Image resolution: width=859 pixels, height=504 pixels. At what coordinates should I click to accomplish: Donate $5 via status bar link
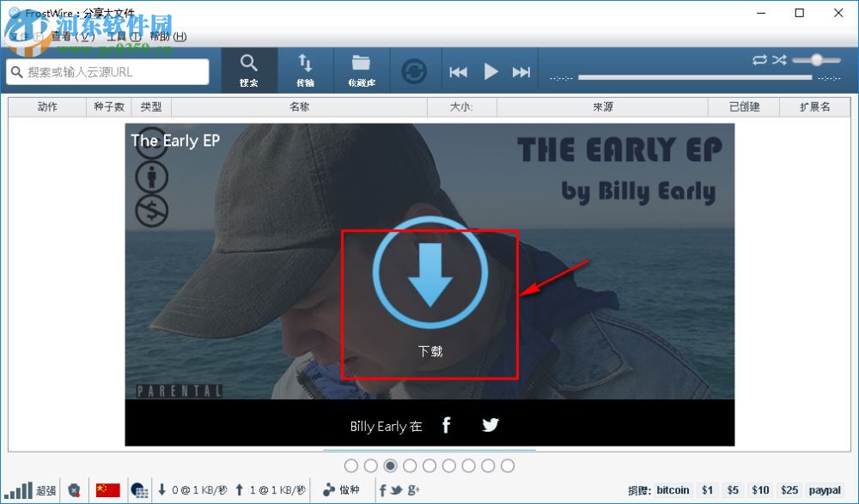[x=733, y=490]
